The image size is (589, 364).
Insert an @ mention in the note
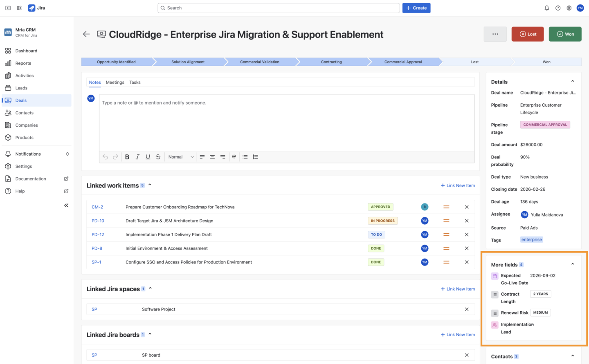234,156
